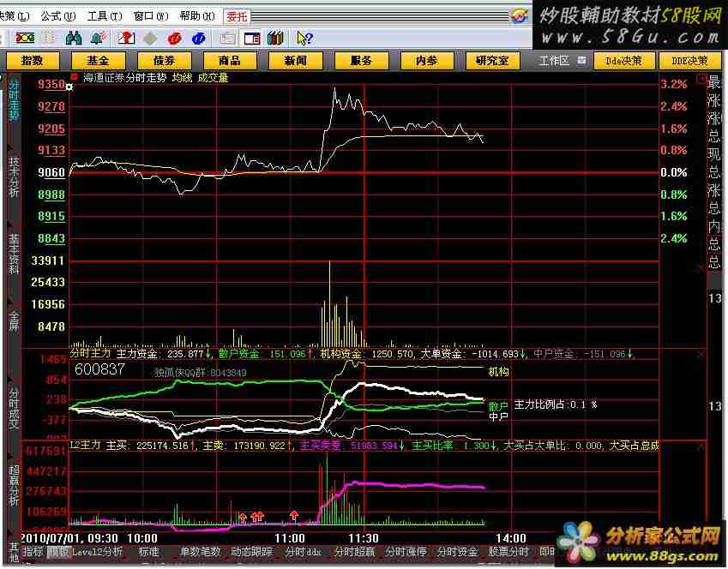Click the 新闻 yellow button
This screenshot has height=569, width=728.
pyautogui.click(x=295, y=60)
